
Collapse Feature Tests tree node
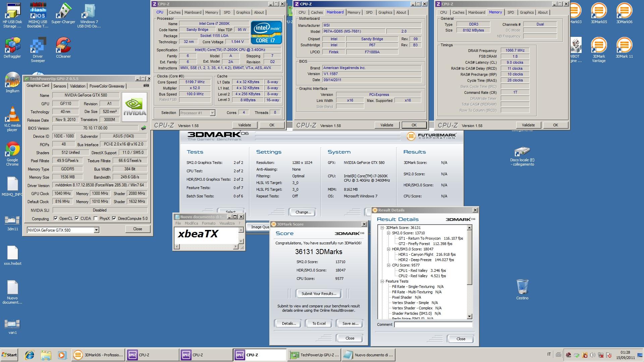click(382, 281)
